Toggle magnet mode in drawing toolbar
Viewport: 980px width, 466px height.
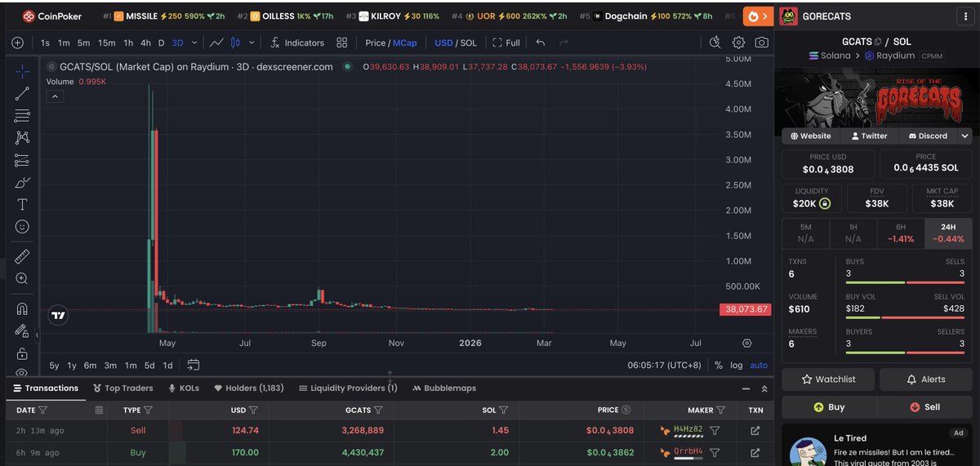[22, 308]
